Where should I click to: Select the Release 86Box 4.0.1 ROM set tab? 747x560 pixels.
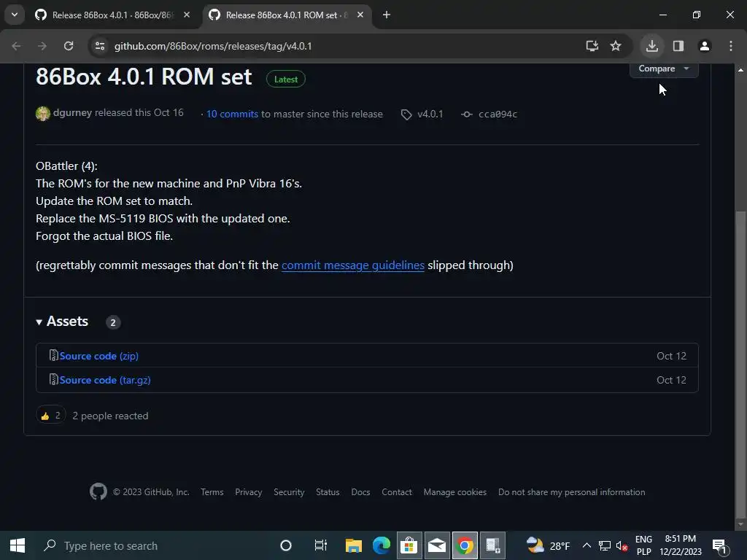coord(287,15)
